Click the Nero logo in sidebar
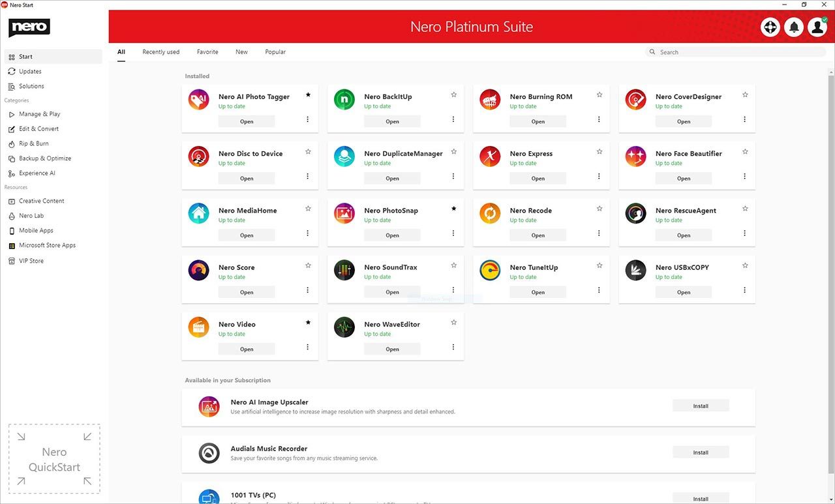 click(29, 27)
